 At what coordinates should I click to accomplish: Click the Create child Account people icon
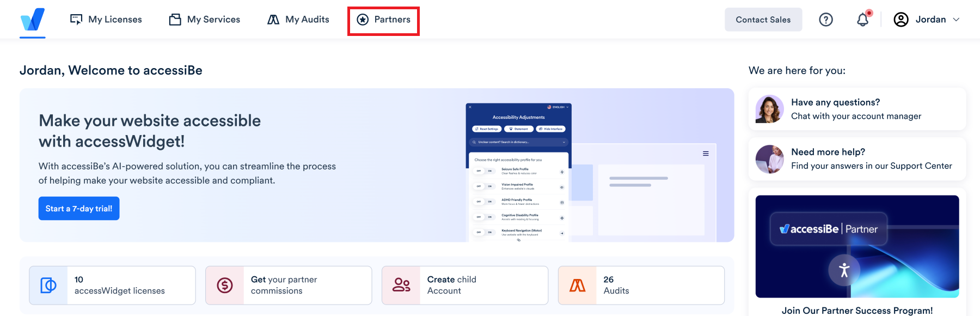[x=400, y=285]
